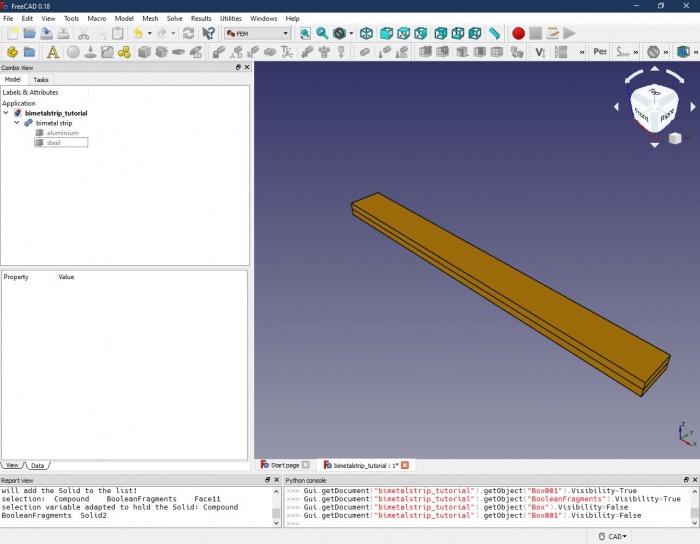Click the Draw Style icon

(x=339, y=33)
